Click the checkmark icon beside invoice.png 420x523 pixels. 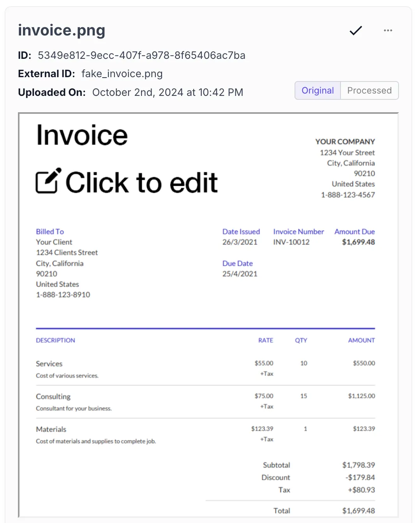click(356, 30)
